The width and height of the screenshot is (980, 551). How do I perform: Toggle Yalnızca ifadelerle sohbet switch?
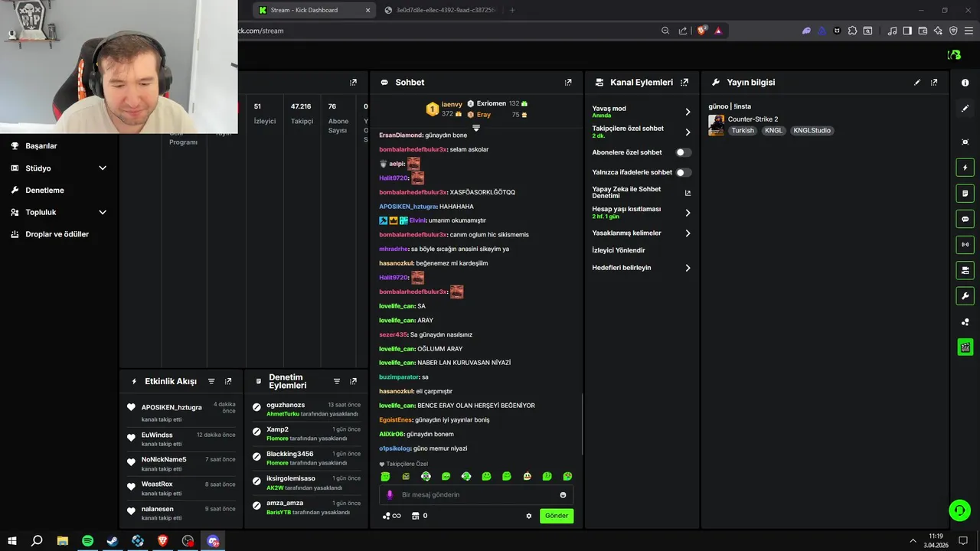(683, 172)
